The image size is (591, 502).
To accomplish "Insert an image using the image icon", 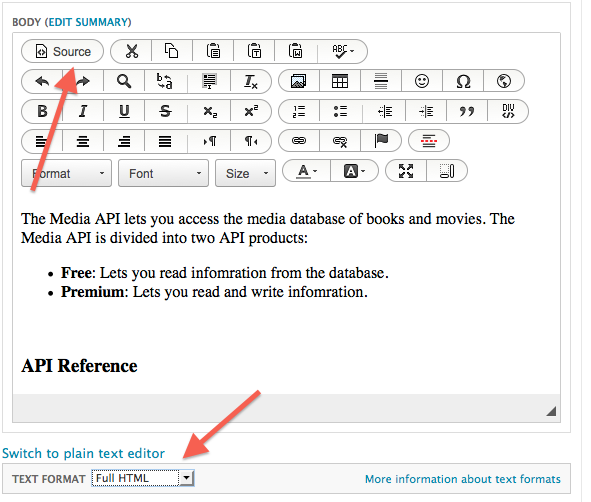I will (299, 81).
